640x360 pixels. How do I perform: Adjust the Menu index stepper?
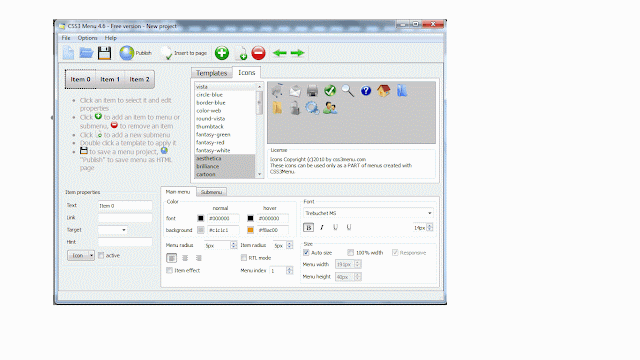289,271
